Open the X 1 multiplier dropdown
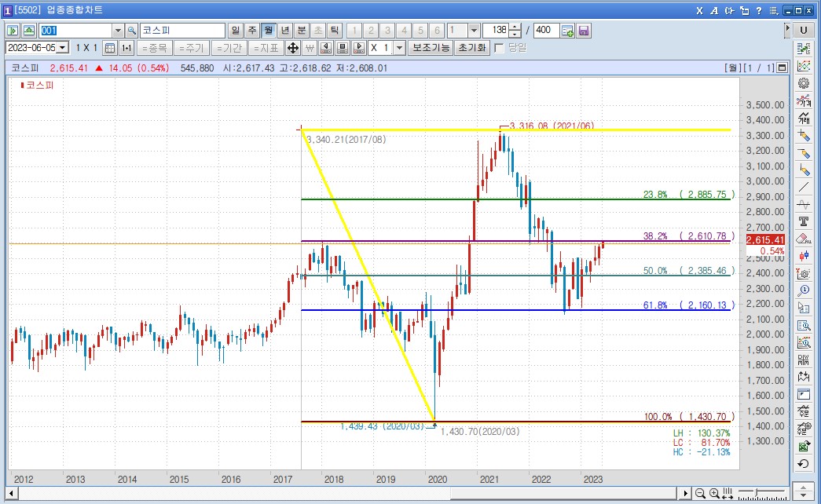Viewport: 821px width, 504px height. 399,48
